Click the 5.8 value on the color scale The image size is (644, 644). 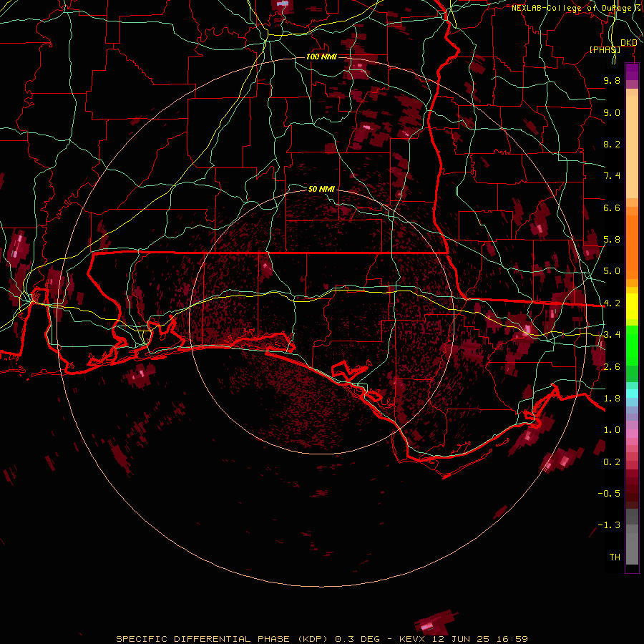coord(612,240)
